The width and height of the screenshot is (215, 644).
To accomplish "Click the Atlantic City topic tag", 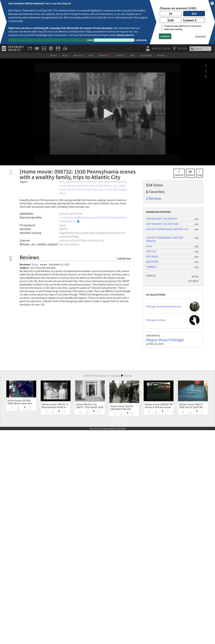I will click(110, 186).
